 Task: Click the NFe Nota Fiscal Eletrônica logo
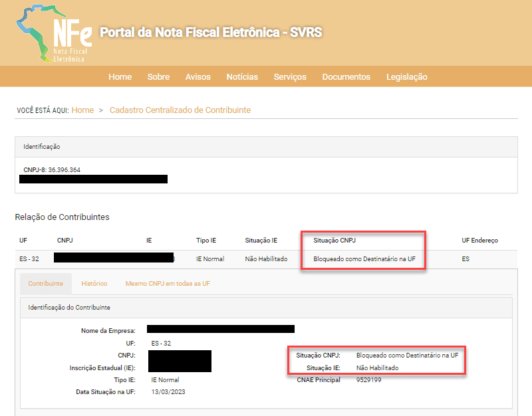[55, 33]
